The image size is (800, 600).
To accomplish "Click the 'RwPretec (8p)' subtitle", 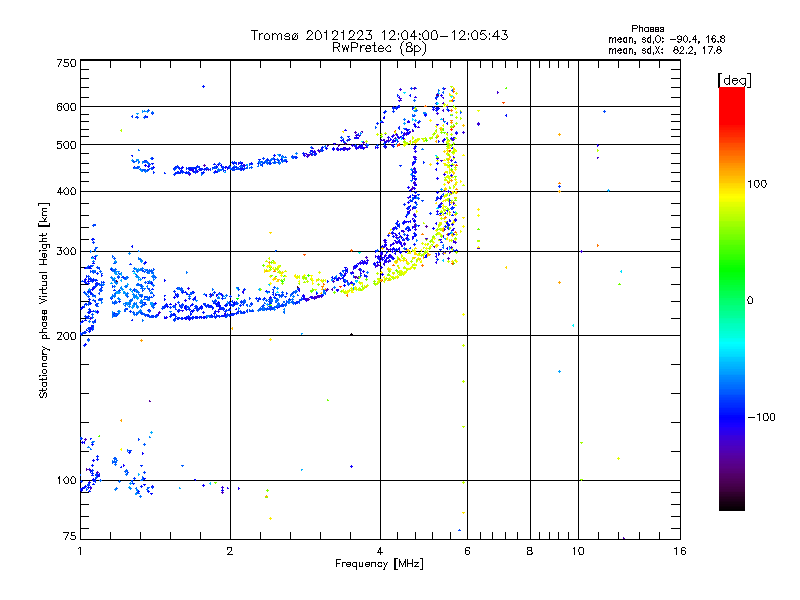I will click(x=379, y=48).
